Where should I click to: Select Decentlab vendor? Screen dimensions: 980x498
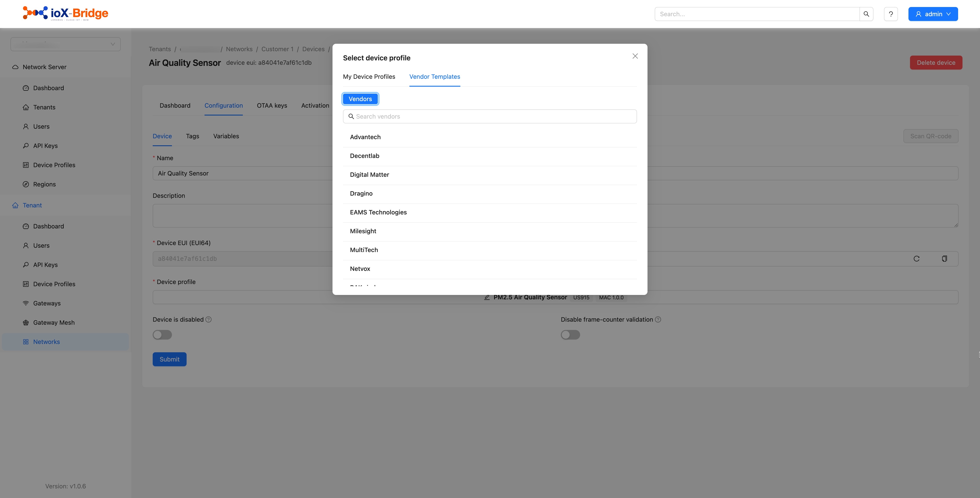pyautogui.click(x=490, y=156)
